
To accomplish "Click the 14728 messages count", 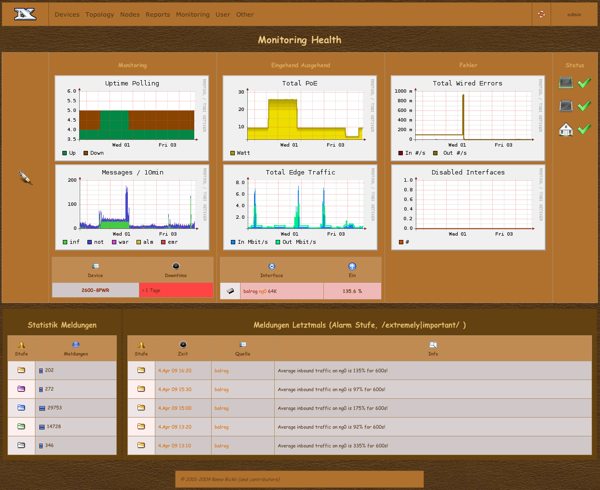I will [x=54, y=427].
